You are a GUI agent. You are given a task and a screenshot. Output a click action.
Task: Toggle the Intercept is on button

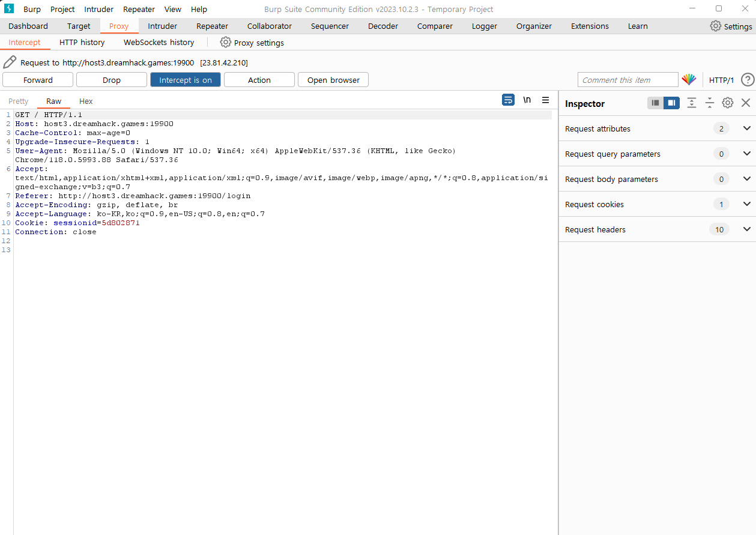click(186, 80)
